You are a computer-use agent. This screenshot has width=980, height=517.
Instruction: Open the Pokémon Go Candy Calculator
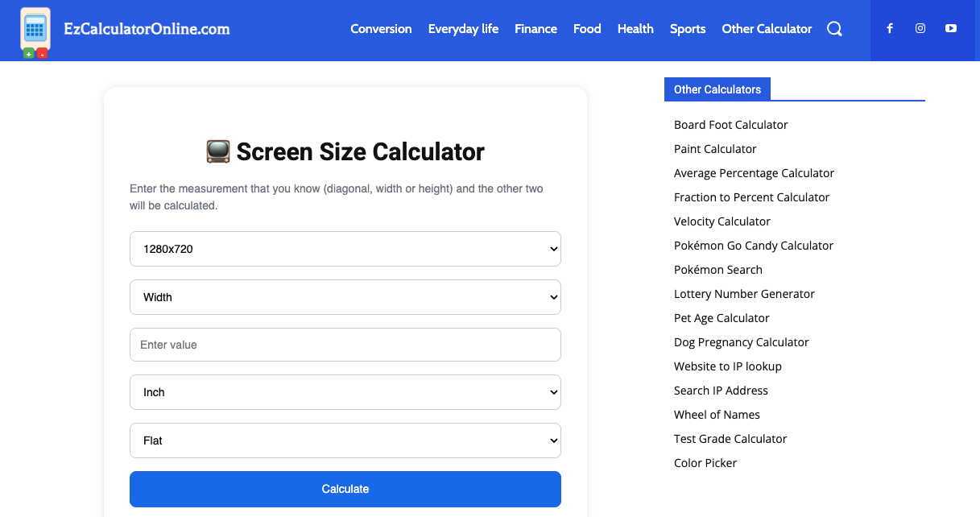coord(754,245)
